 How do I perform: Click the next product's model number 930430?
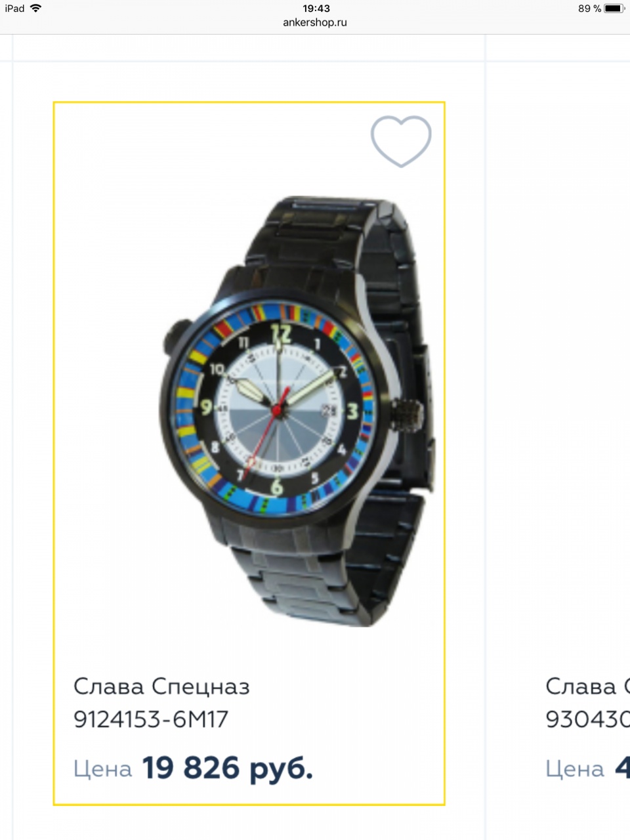587,719
